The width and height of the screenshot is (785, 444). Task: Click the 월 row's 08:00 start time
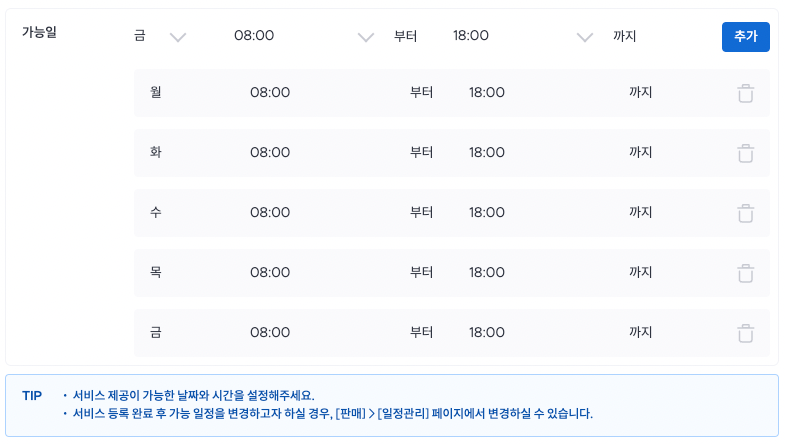click(270, 93)
